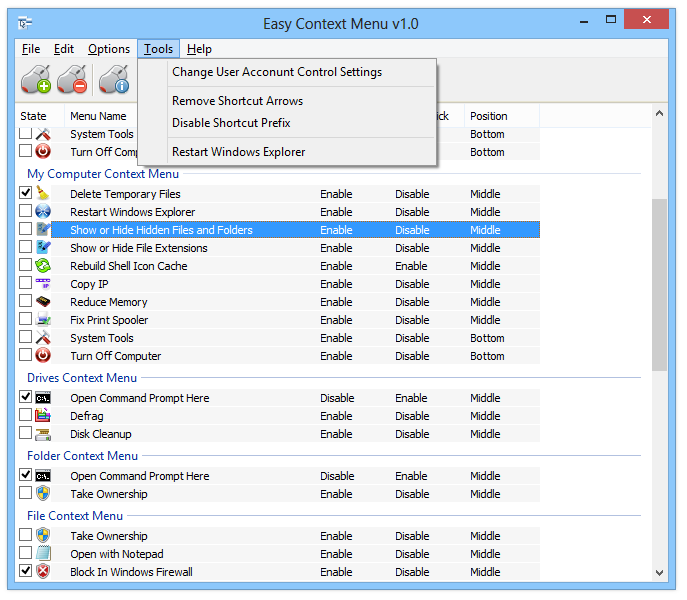Check Show or Hide Hidden Files and Folders
Image resolution: width=687 pixels, height=600 pixels.
click(x=25, y=228)
